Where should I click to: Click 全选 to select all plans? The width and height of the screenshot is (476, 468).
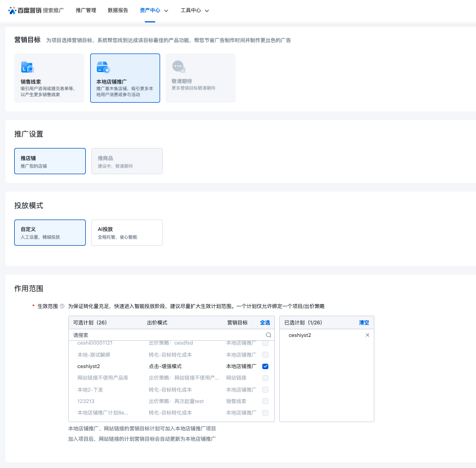pos(265,323)
